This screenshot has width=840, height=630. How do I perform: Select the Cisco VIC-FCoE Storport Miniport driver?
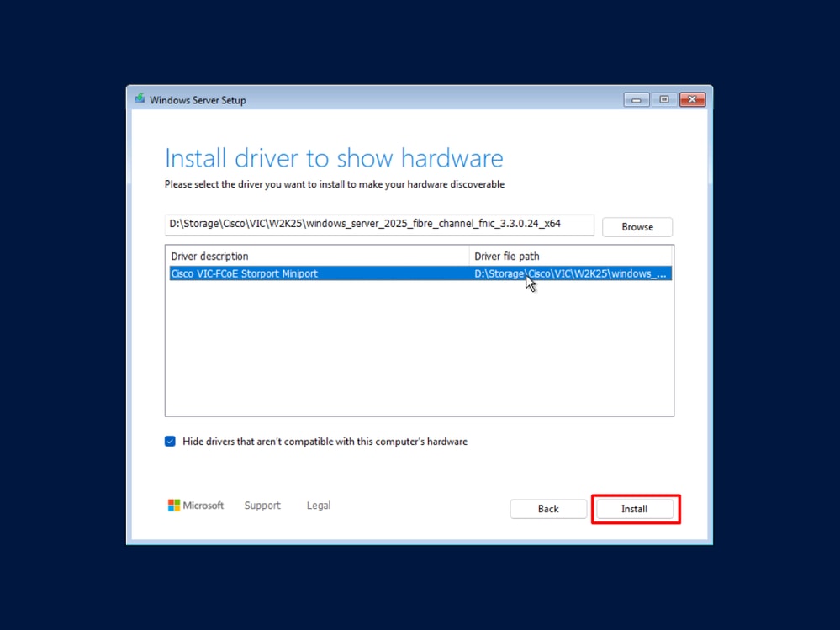(x=244, y=273)
